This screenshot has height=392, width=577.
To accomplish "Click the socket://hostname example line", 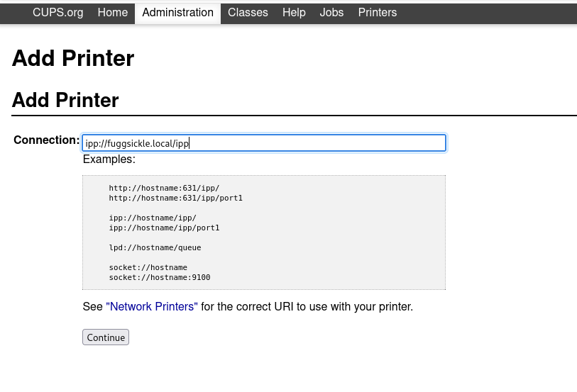I will point(148,268).
